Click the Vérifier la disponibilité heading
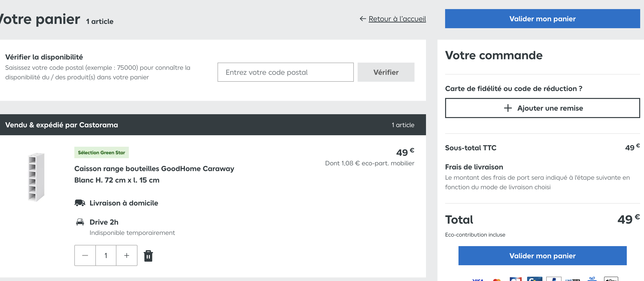This screenshot has width=644, height=281. click(44, 57)
